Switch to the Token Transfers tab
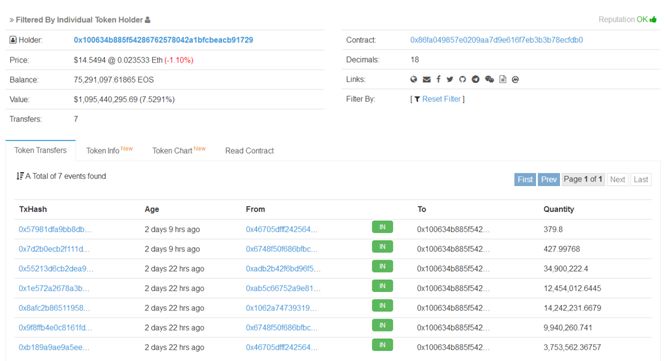 [x=40, y=150]
